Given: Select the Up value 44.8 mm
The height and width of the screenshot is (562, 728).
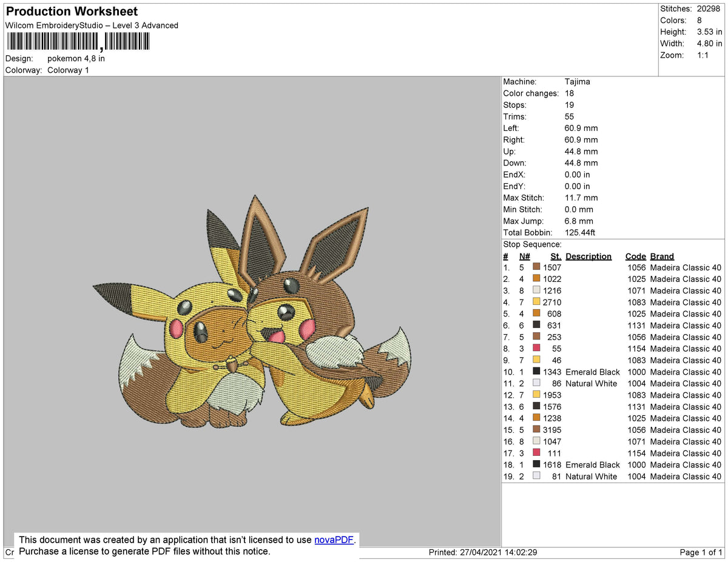Looking at the screenshot, I should click(581, 152).
